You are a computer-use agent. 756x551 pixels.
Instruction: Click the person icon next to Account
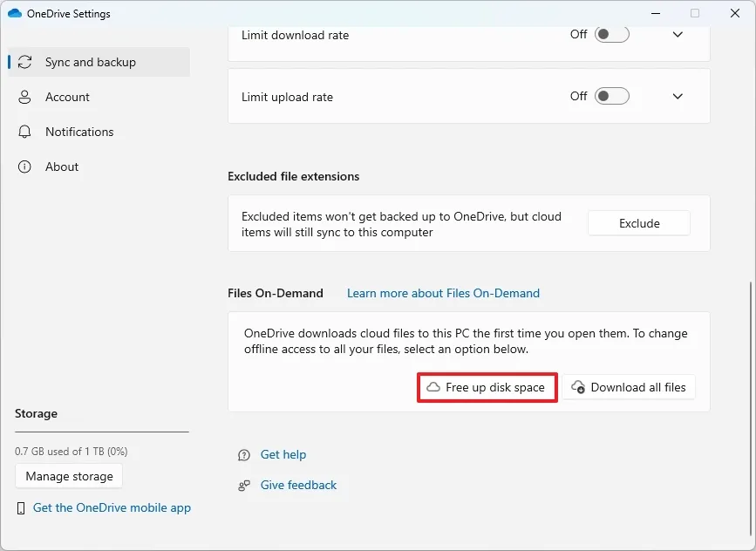pyautogui.click(x=26, y=97)
